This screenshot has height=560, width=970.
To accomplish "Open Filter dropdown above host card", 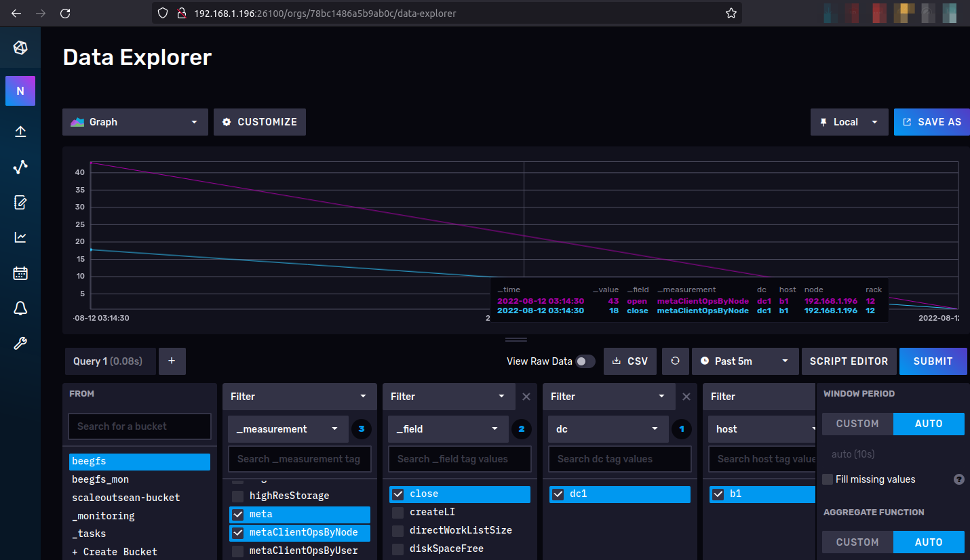I will [759, 397].
